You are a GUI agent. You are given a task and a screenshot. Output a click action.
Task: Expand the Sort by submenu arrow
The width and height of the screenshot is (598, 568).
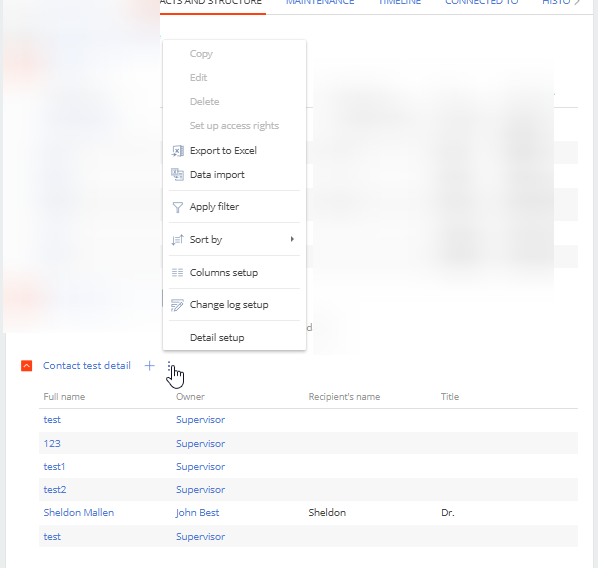[x=292, y=239]
